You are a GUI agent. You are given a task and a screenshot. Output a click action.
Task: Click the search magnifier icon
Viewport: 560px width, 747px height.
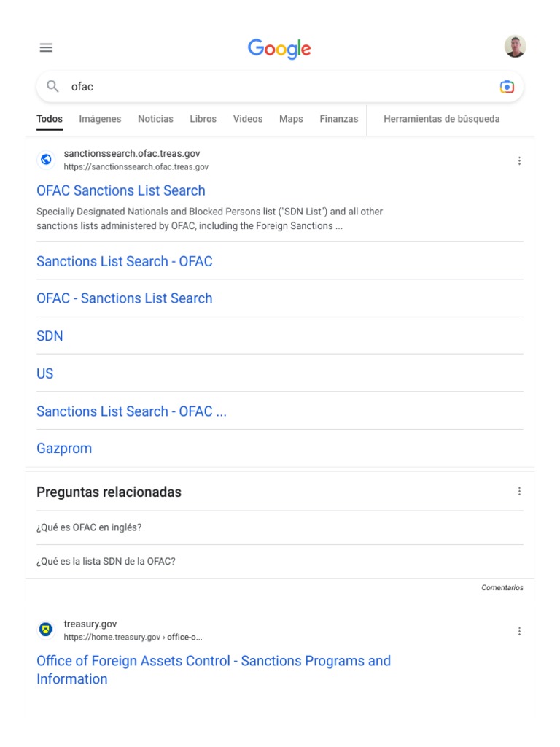tap(52, 87)
